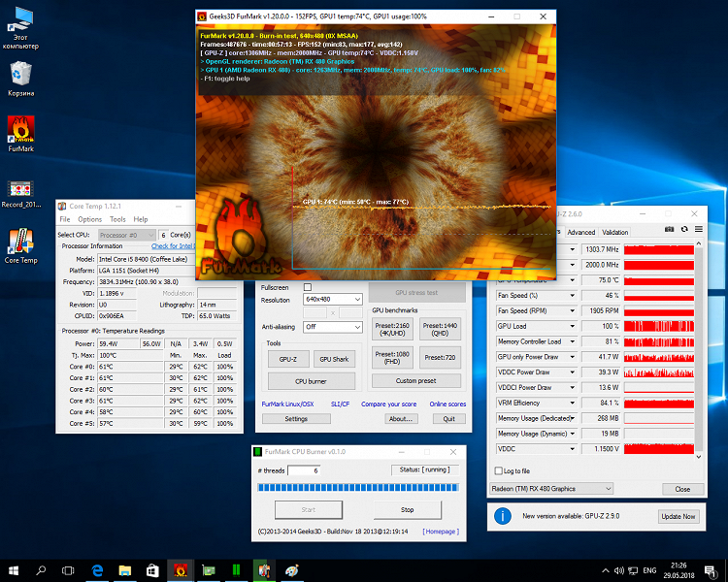Expand the Resolution 640x480 dropdown
This screenshot has height=582, width=728.
pyautogui.click(x=333, y=300)
